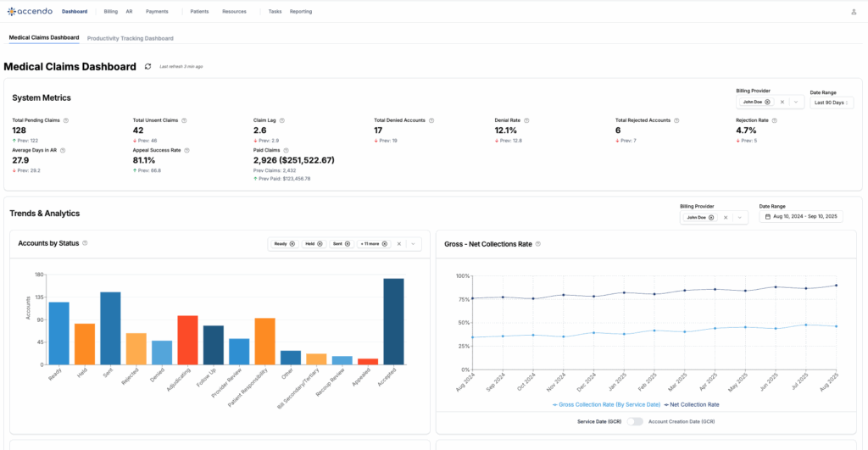Switch to Productivity Tracking Dashboard tab
This screenshot has height=450, width=868.
130,38
